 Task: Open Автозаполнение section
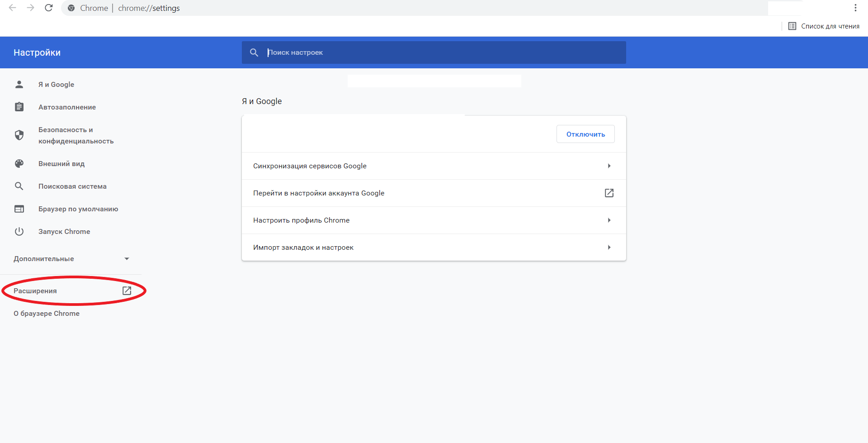pos(67,107)
